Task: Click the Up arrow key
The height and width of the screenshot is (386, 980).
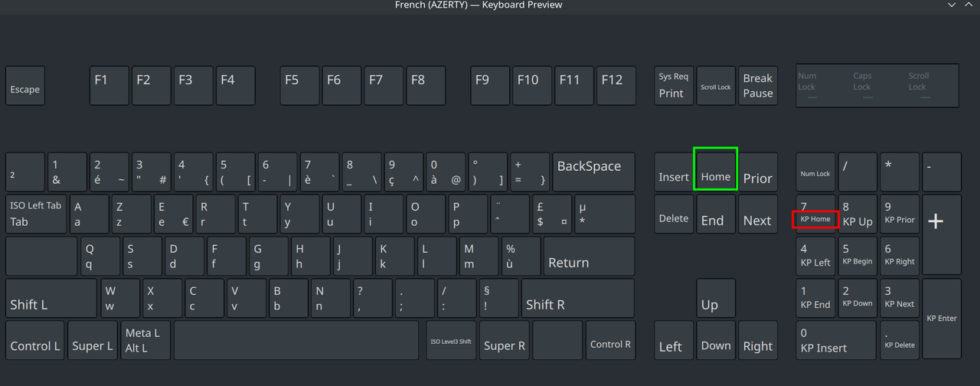Action: tap(715, 298)
